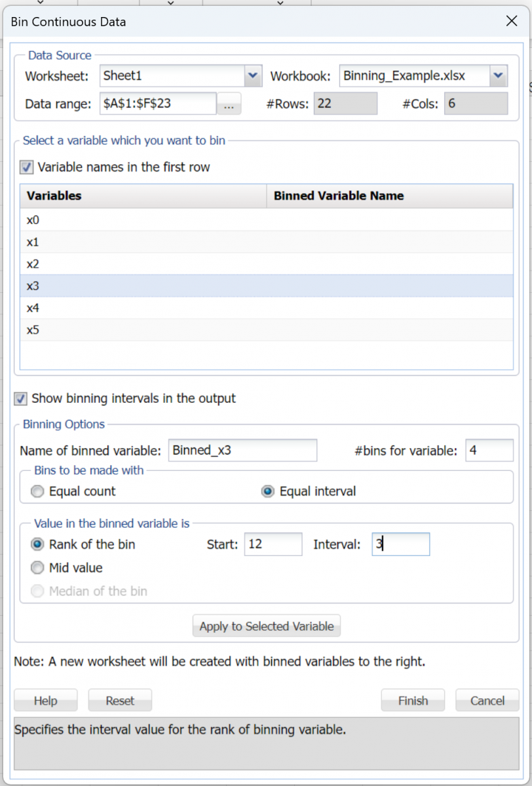This screenshot has height=786, width=532.
Task: Open the Worksheet dropdown
Action: click(253, 76)
